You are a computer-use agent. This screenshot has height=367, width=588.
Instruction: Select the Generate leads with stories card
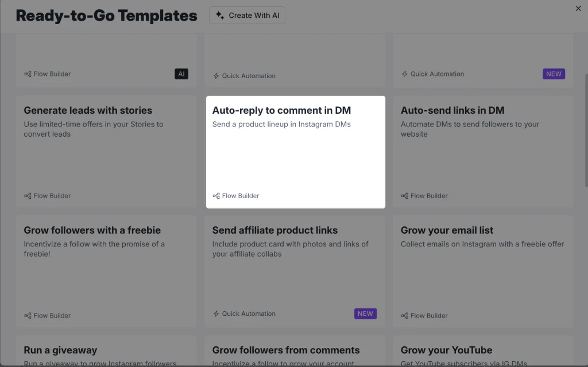pyautogui.click(x=106, y=152)
